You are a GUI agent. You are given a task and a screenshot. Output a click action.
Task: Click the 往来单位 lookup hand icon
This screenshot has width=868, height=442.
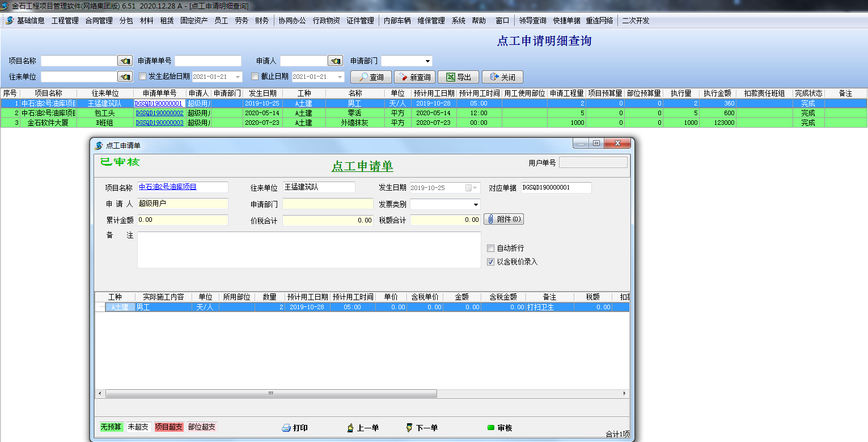(124, 77)
